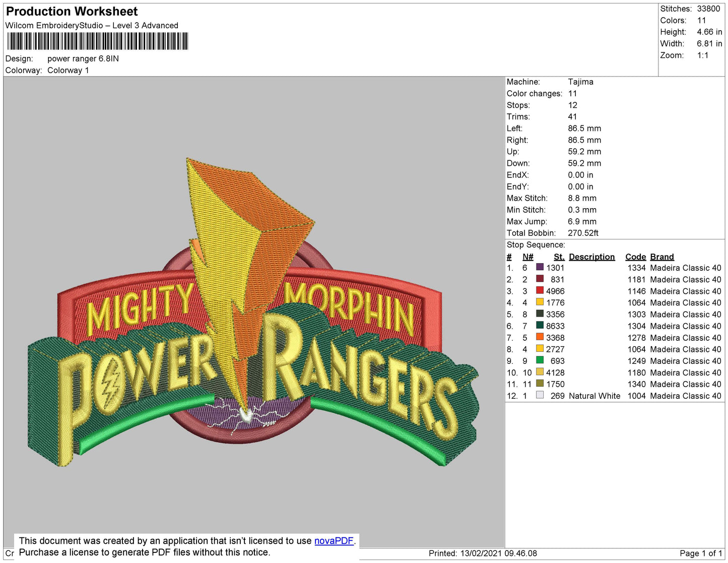Viewport: 728px width, 563px height.
Task: Click the yellow swatch in stop row 8
Action: [x=540, y=349]
